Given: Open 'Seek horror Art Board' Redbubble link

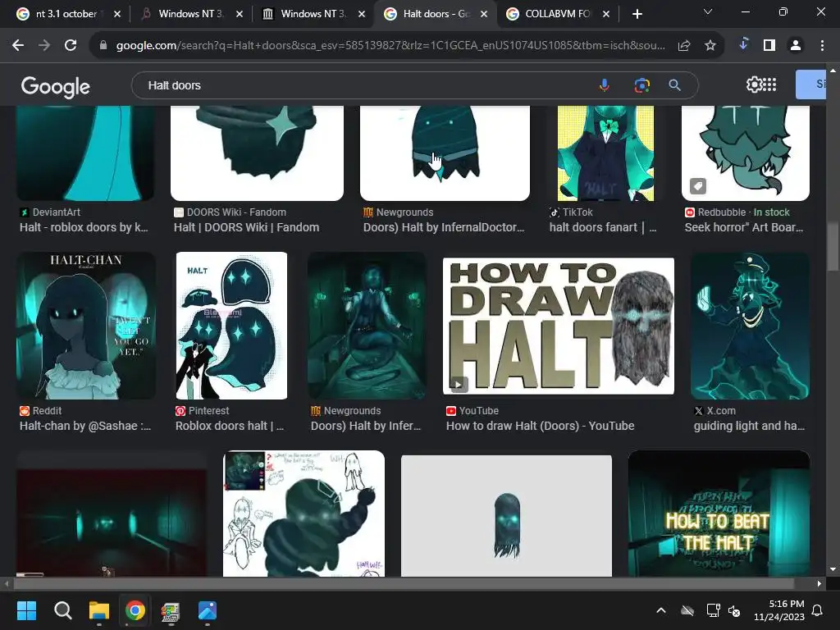Looking at the screenshot, I should 743,227.
